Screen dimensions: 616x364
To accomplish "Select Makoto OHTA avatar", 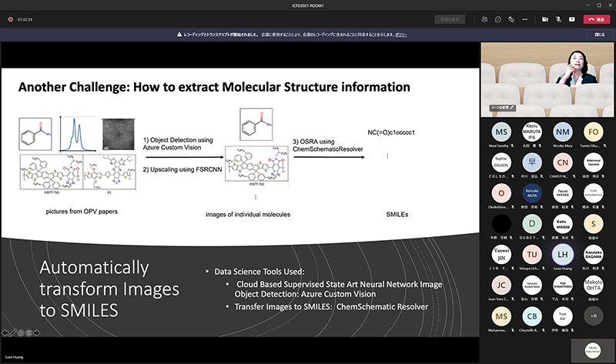I will click(x=593, y=285).
